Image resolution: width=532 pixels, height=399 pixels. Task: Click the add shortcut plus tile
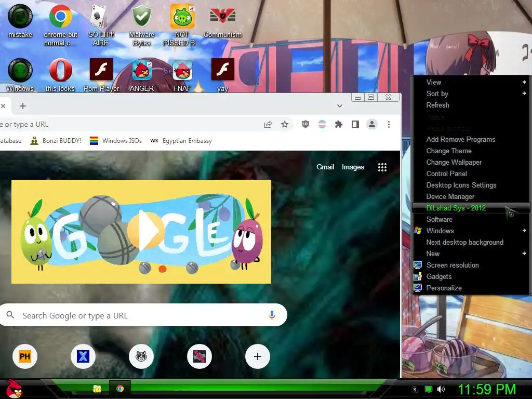258,356
